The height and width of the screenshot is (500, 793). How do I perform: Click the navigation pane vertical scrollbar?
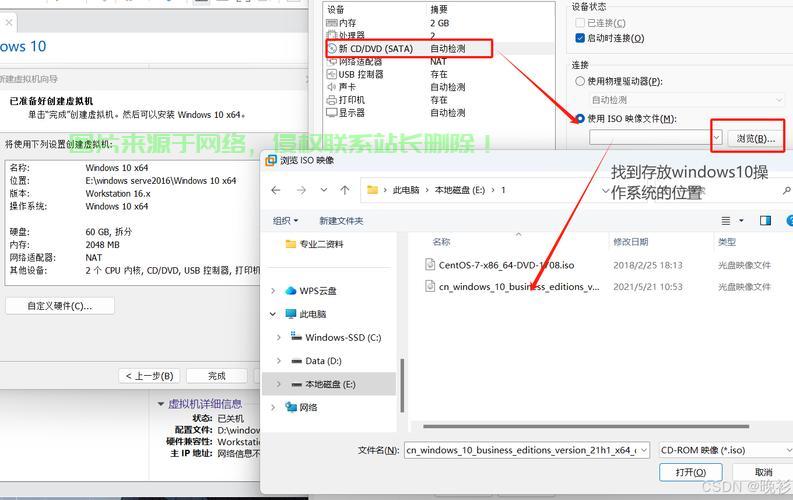click(403, 385)
